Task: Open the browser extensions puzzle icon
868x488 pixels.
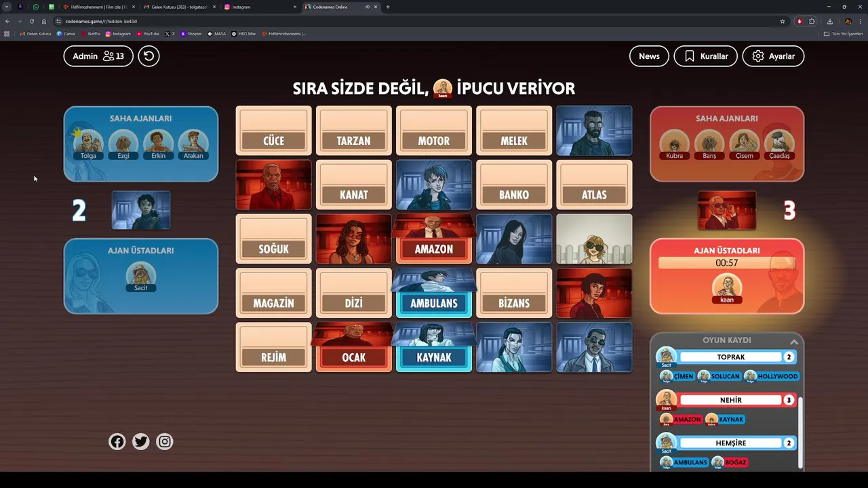Action: point(812,21)
